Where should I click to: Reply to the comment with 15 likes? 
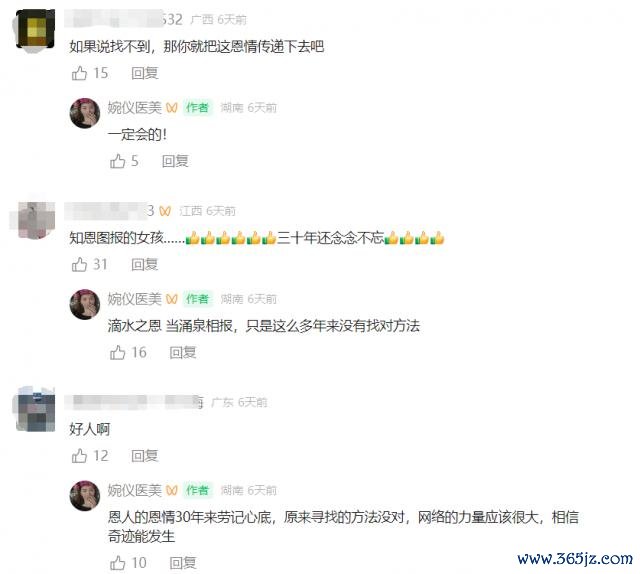click(x=144, y=73)
